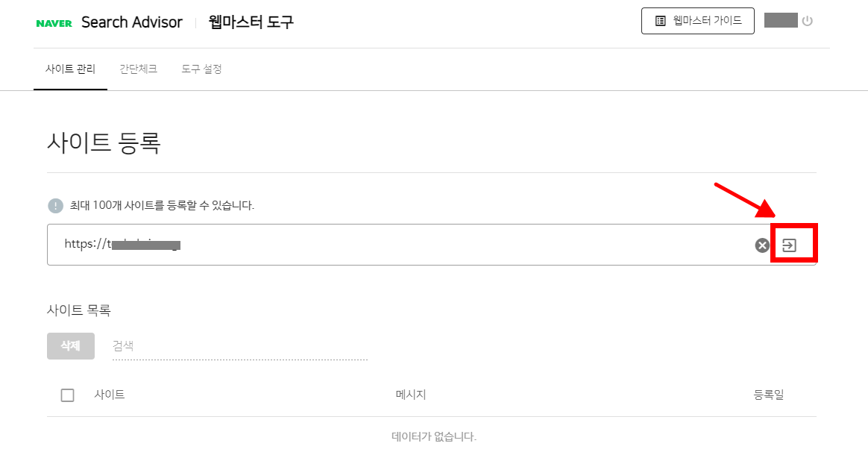Open the 웹마스터 가이드 button
This screenshot has width=868, height=455.
pos(698,21)
